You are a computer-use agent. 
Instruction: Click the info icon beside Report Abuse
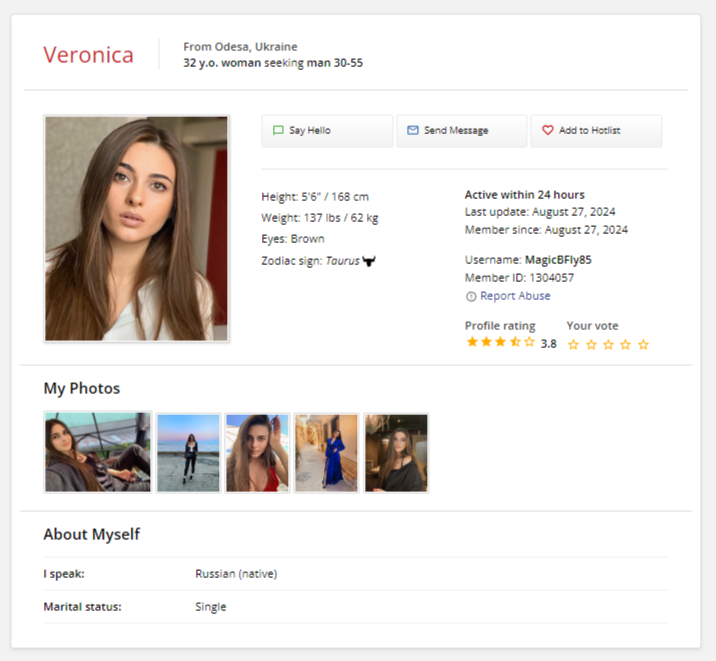point(471,296)
